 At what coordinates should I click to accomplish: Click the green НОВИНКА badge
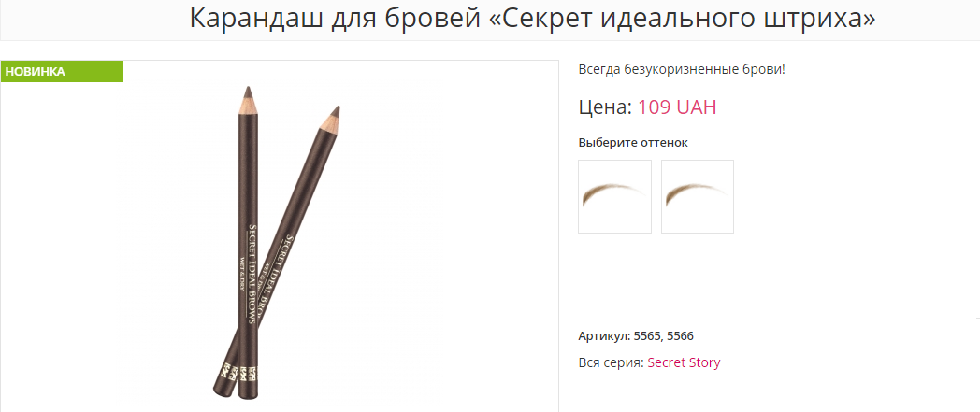click(x=62, y=72)
